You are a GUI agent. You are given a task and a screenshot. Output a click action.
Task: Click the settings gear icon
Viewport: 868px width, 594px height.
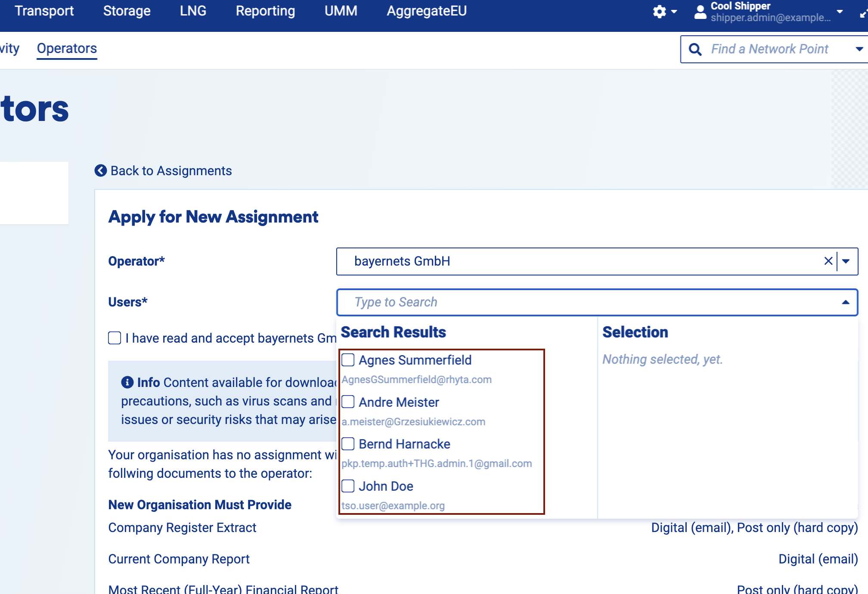[x=659, y=12]
